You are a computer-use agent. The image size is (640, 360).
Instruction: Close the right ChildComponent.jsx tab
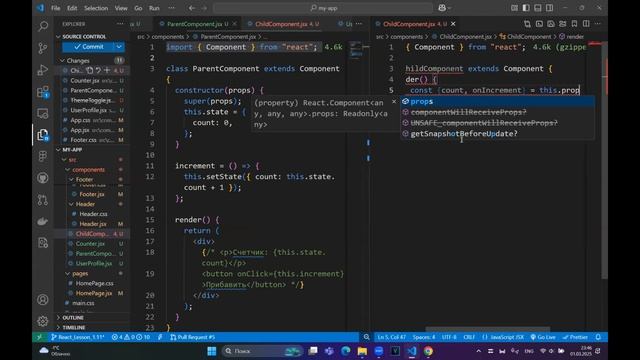453,24
